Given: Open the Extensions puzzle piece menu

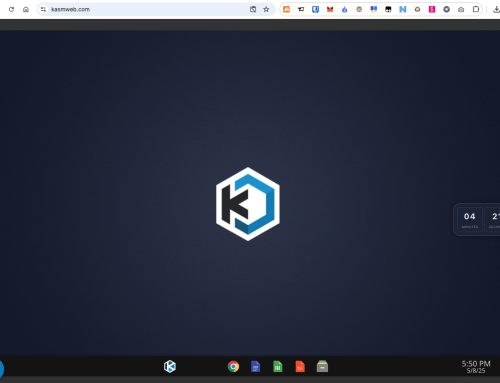Looking at the screenshot, I should pyautogui.click(x=476, y=9).
